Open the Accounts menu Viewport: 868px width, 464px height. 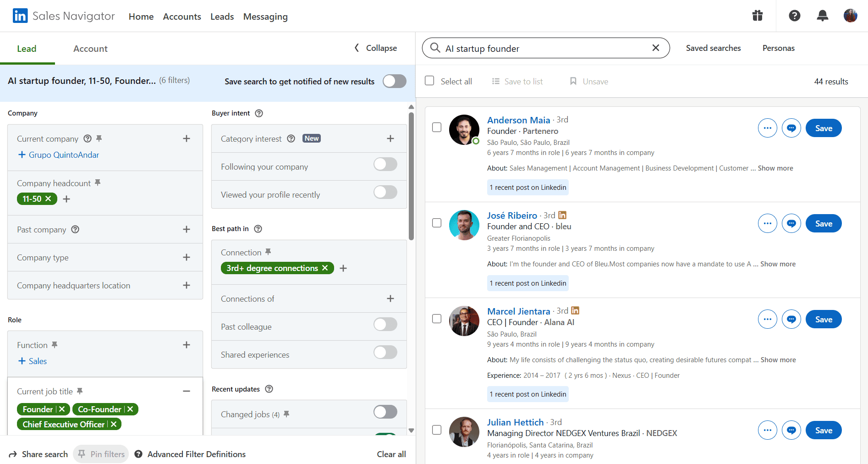coord(182,17)
